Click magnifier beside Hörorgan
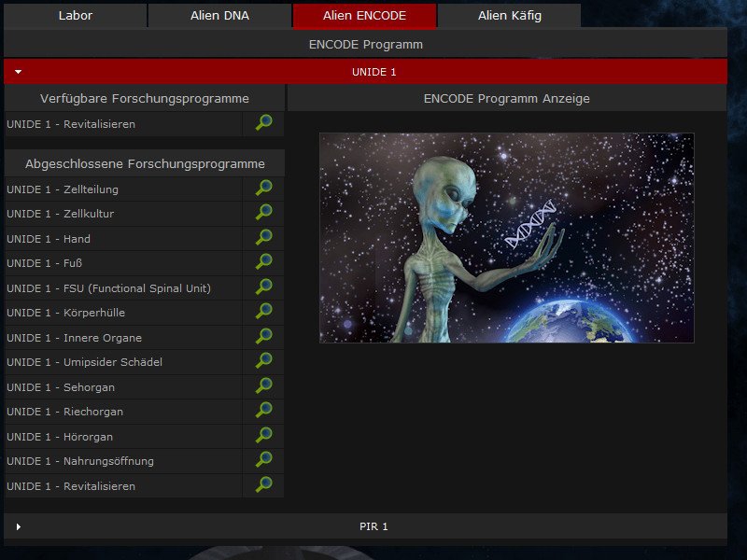The image size is (747, 560). tap(263, 436)
